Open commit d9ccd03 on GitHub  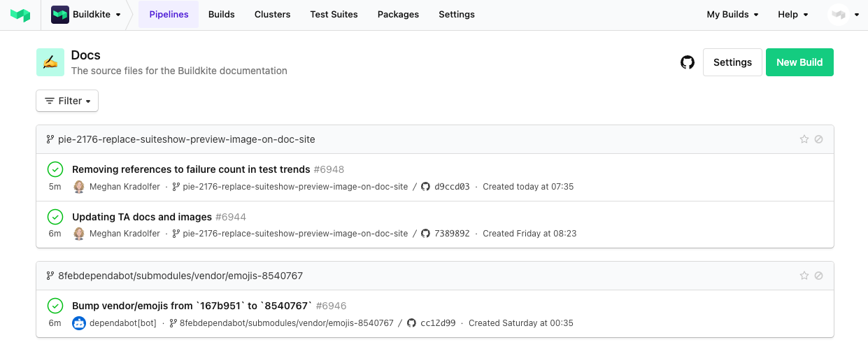pos(446,187)
